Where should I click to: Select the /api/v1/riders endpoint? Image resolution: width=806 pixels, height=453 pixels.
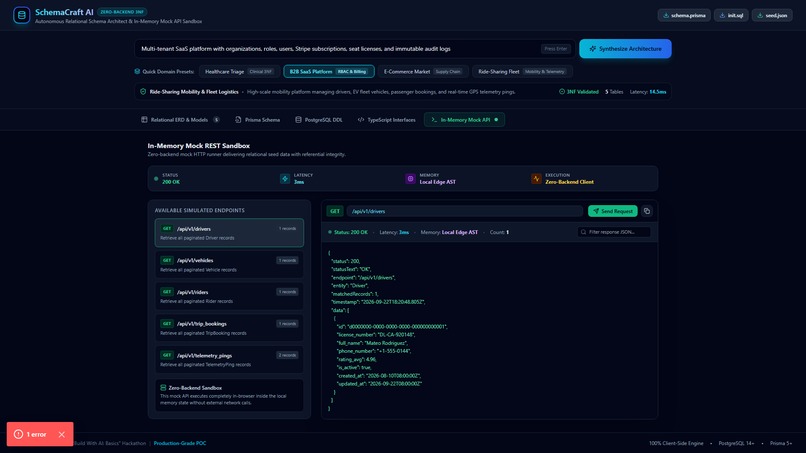coord(229,296)
